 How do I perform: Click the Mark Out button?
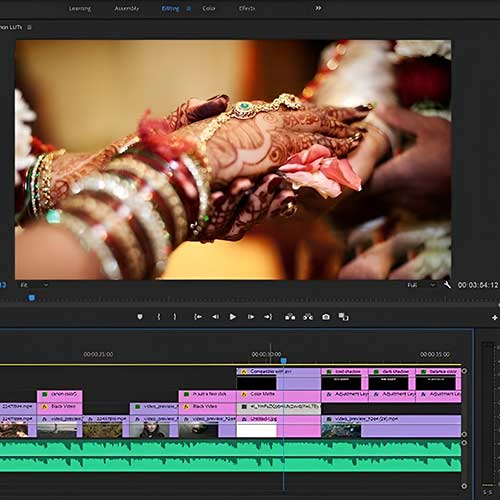point(174,317)
